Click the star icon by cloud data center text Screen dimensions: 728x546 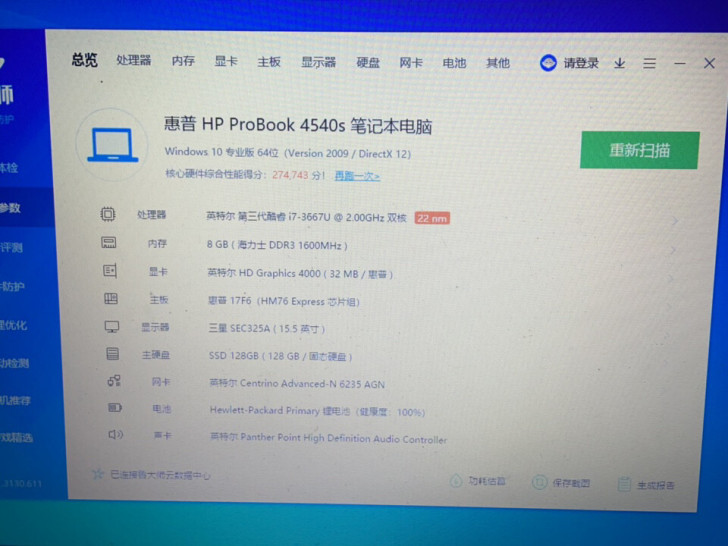click(x=98, y=474)
